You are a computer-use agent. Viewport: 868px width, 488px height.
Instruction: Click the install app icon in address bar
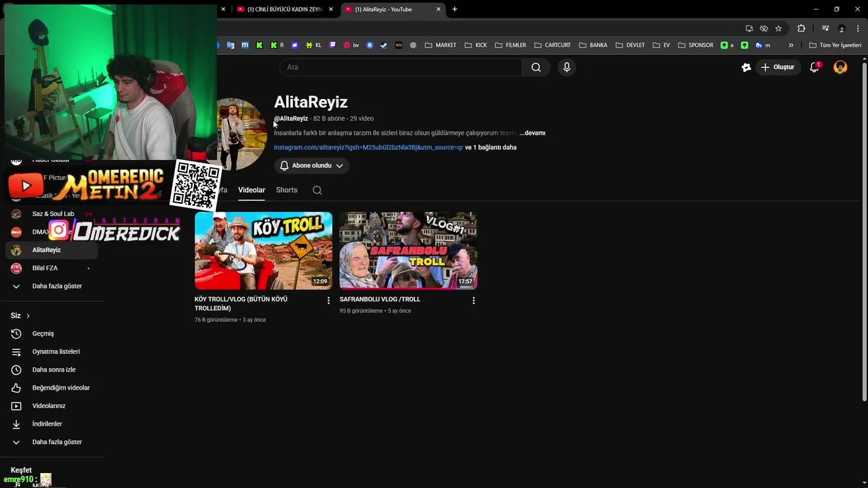(x=749, y=28)
